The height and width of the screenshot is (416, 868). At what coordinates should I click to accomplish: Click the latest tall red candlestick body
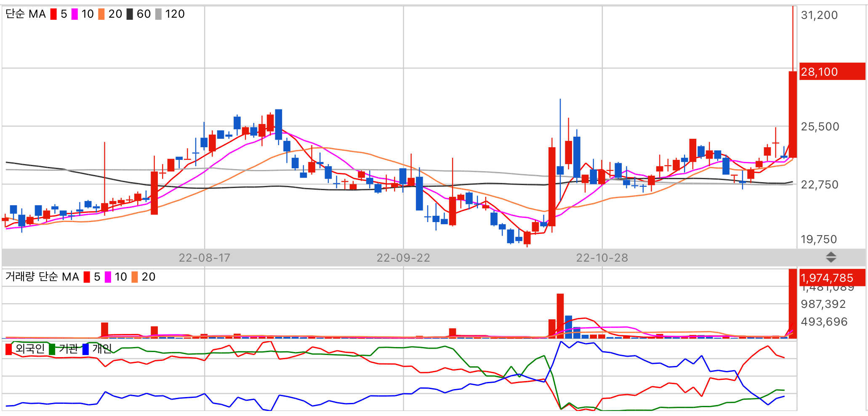point(793,114)
